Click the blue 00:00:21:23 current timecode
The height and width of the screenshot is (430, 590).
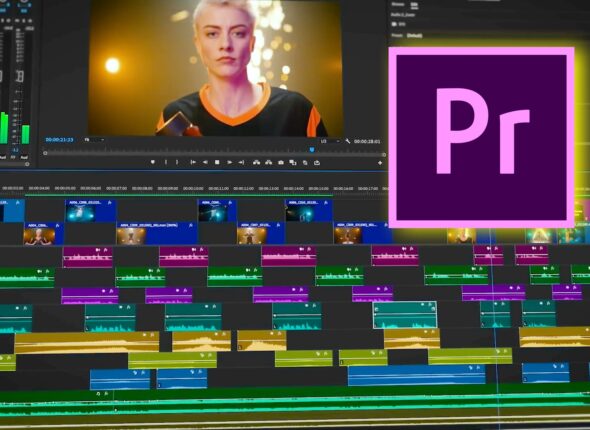coord(59,140)
